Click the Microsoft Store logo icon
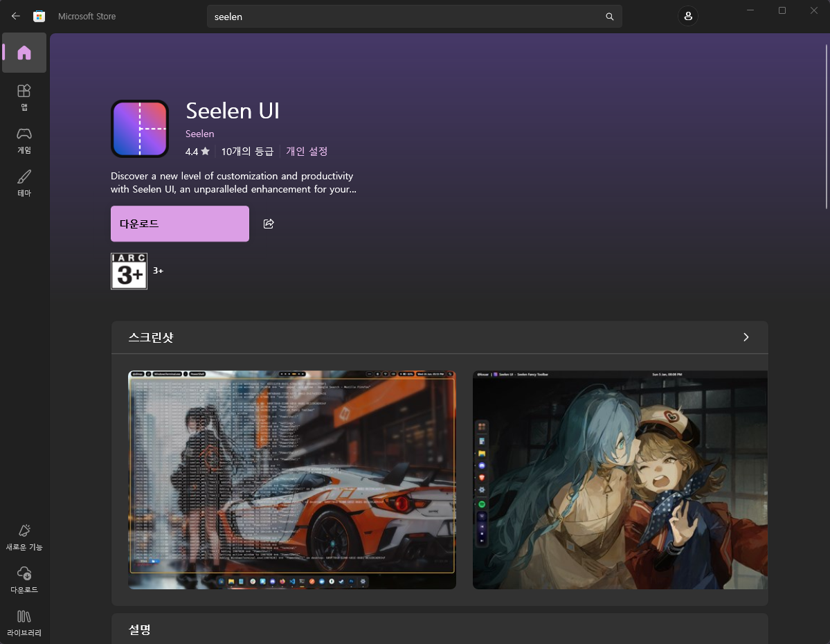Screen dimensions: 830x644 point(39,17)
